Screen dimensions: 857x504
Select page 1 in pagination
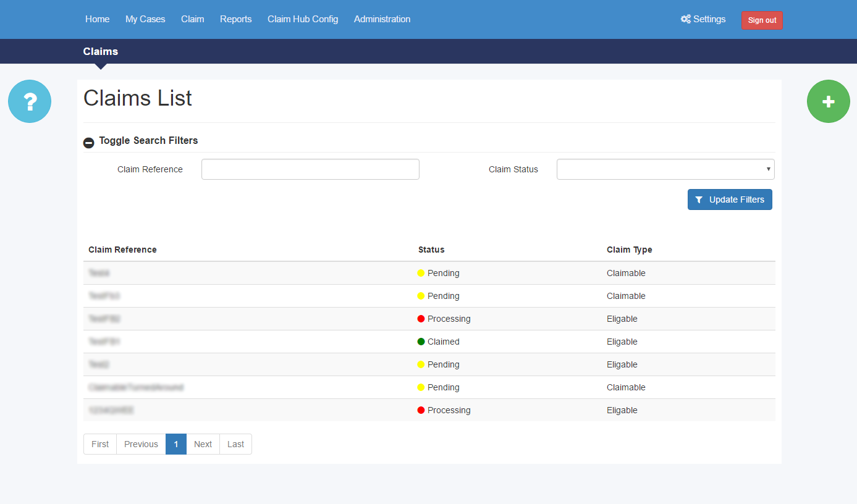pyautogui.click(x=176, y=444)
